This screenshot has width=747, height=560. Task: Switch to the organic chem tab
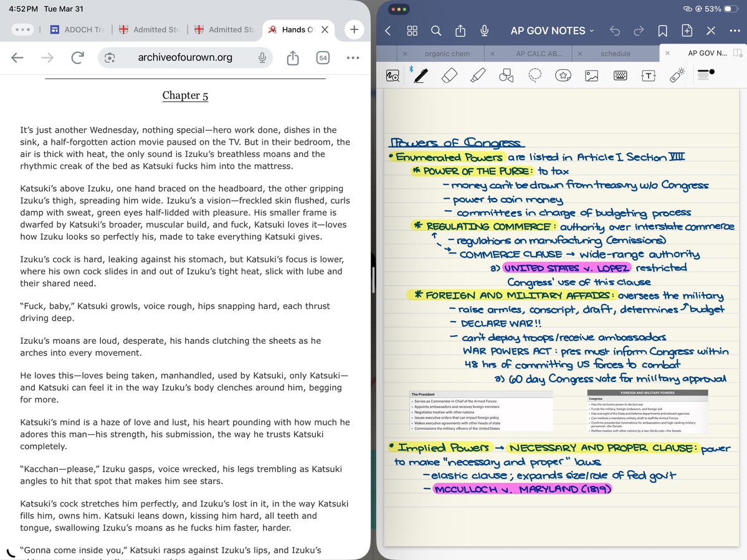click(447, 54)
